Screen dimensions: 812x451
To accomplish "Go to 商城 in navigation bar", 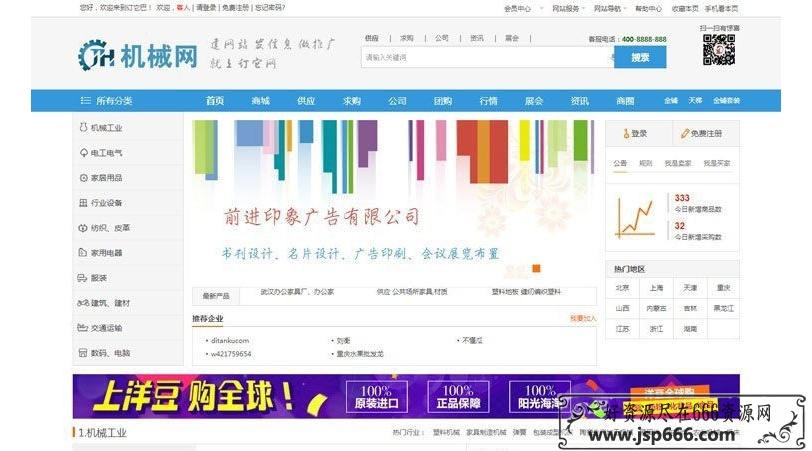I will click(260, 101).
